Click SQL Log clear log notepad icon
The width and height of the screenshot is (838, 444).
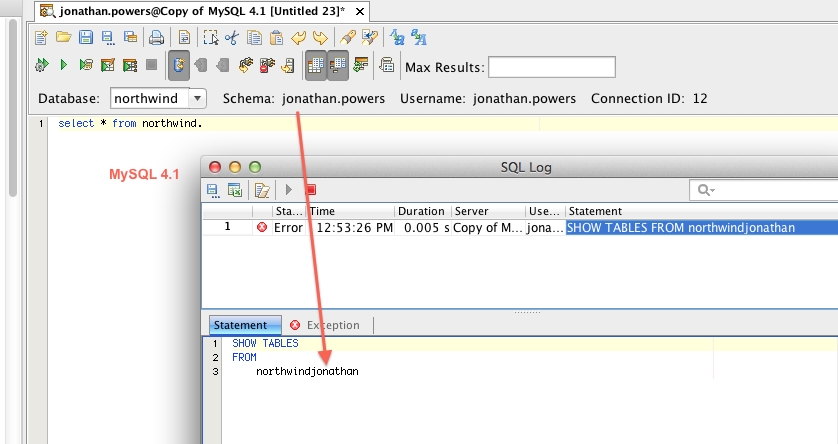point(262,190)
